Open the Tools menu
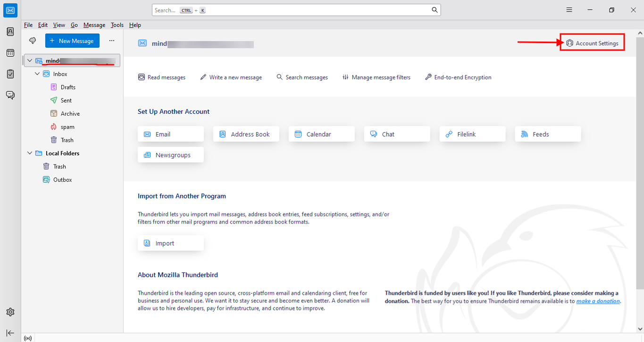This screenshot has width=644, height=342. [117, 25]
